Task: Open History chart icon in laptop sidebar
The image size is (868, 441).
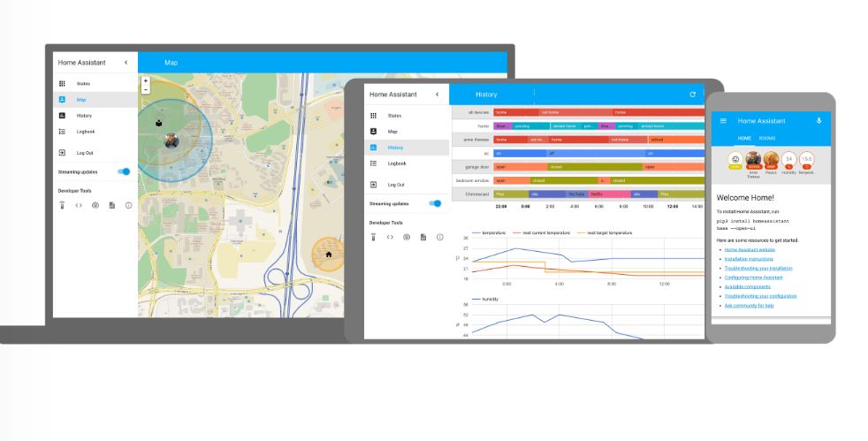Action: (62, 116)
